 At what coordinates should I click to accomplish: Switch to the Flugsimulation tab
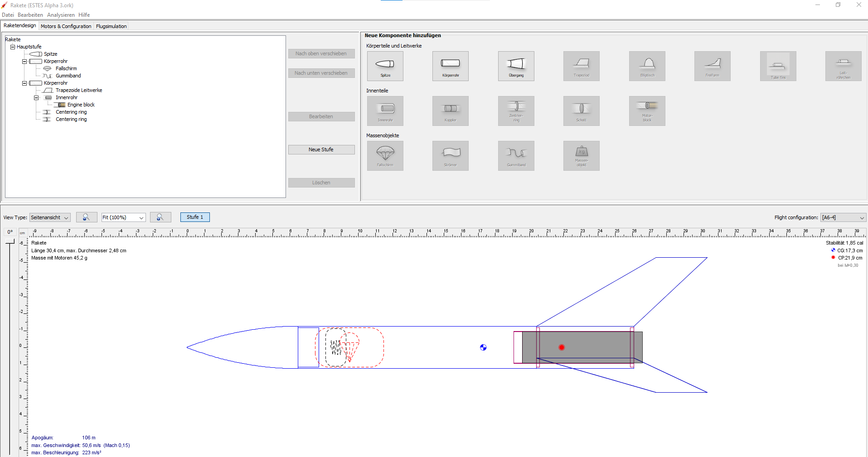111,26
